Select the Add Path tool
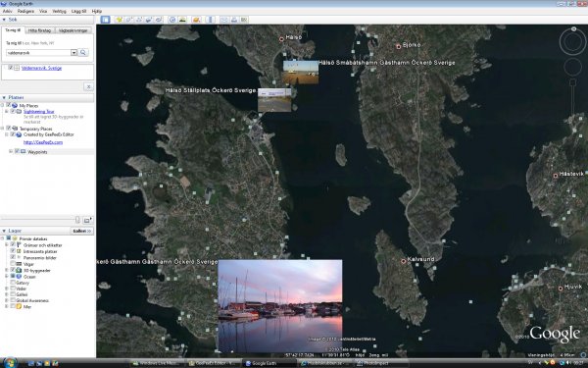 coord(139,20)
